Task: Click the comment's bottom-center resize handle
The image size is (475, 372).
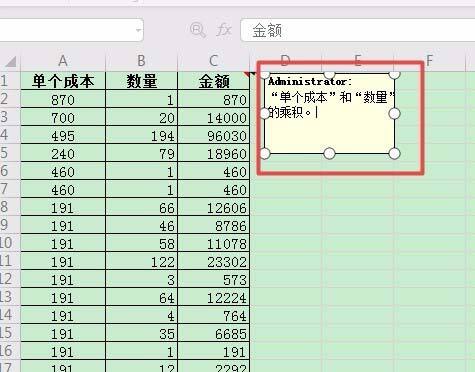Action: 329,153
